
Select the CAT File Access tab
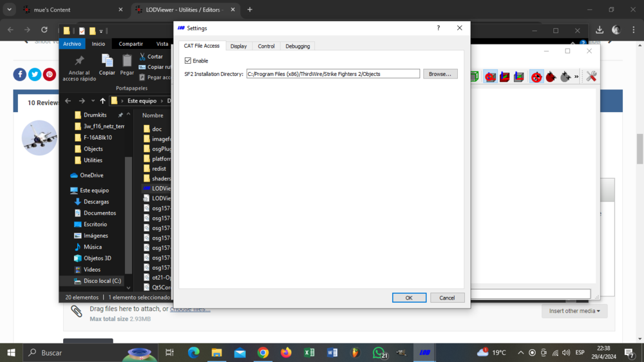pyautogui.click(x=202, y=46)
